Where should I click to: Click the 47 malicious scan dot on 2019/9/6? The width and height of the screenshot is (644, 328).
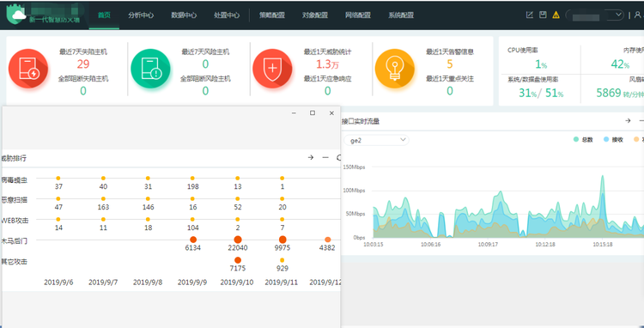click(x=58, y=199)
